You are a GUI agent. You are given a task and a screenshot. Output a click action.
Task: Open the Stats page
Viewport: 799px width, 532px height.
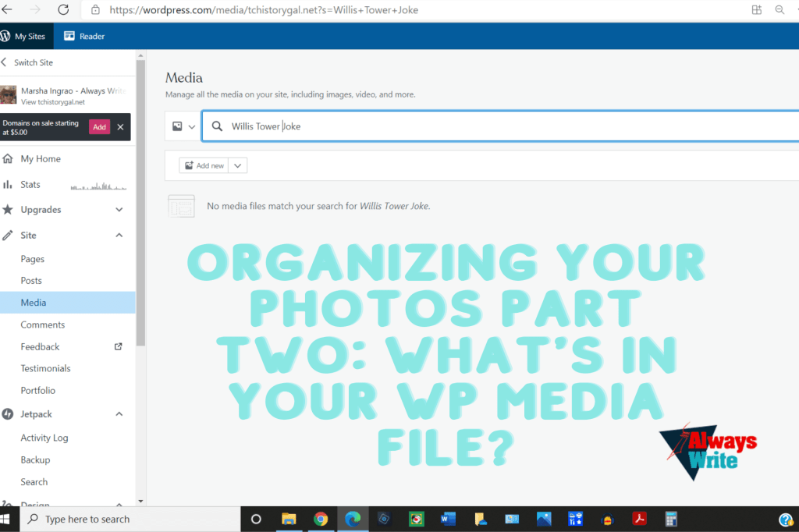pyautogui.click(x=30, y=185)
